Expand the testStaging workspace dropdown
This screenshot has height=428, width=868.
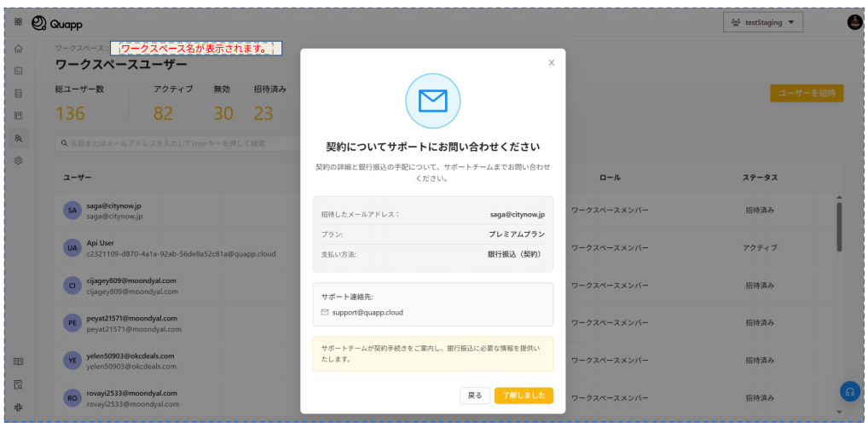click(x=762, y=22)
